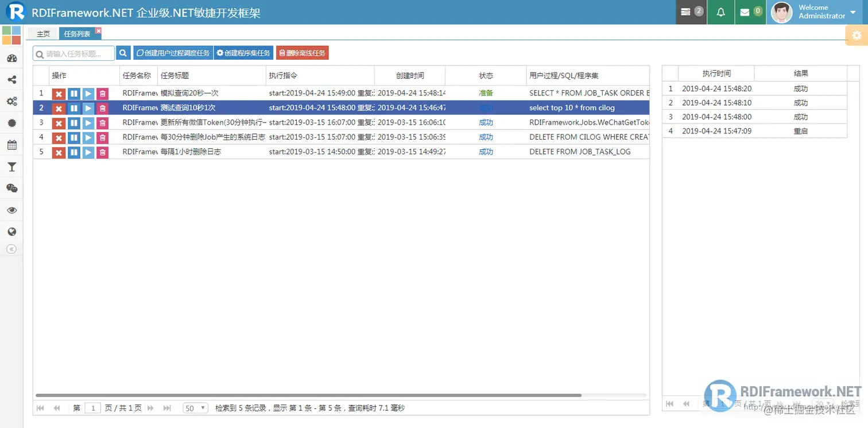Select the log entry 2019-04-24 15:47:09
868x428 pixels.
point(754,131)
